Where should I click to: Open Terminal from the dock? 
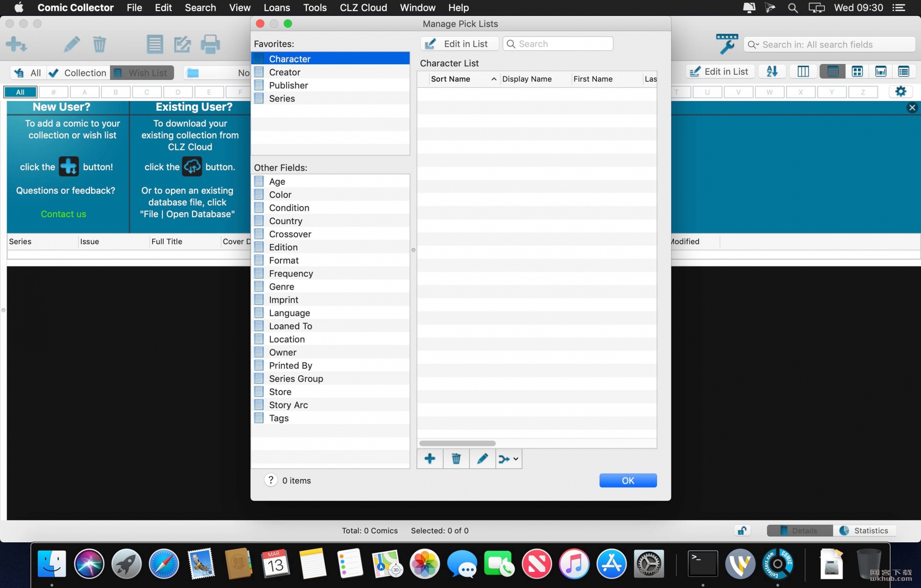703,564
